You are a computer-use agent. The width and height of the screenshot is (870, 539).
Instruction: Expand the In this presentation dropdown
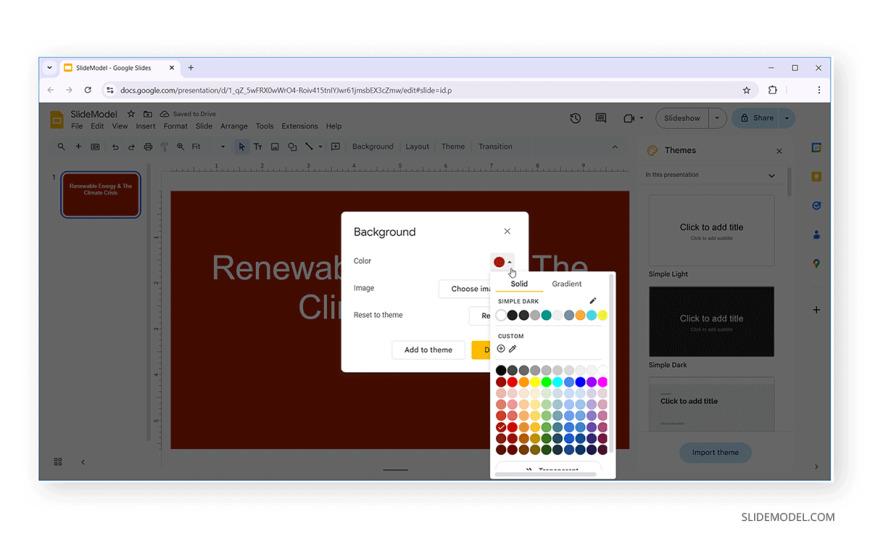[x=771, y=175]
